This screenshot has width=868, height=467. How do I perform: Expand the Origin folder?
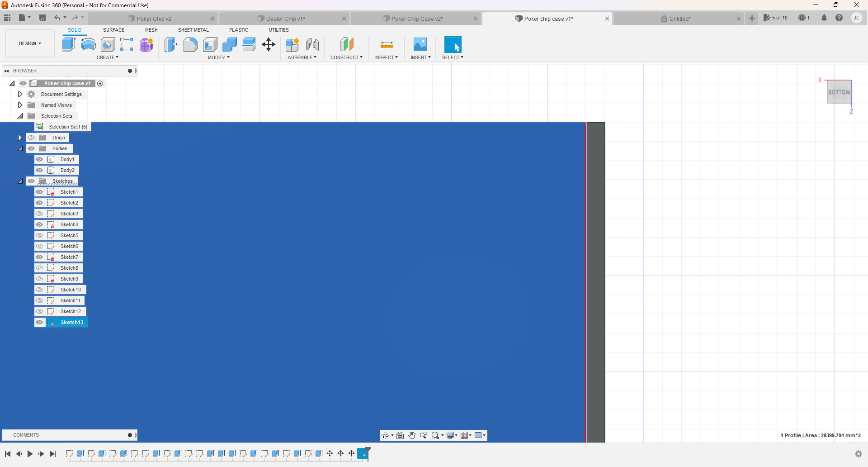coord(20,138)
